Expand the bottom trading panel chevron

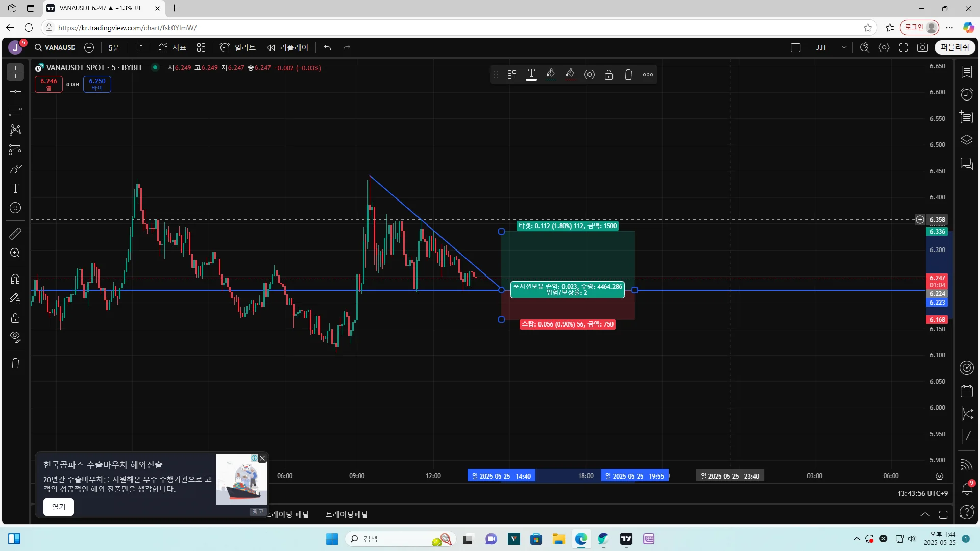coord(925,514)
